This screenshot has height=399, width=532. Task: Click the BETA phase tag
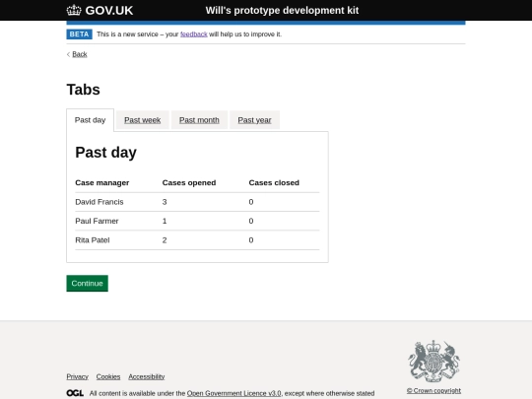(79, 34)
